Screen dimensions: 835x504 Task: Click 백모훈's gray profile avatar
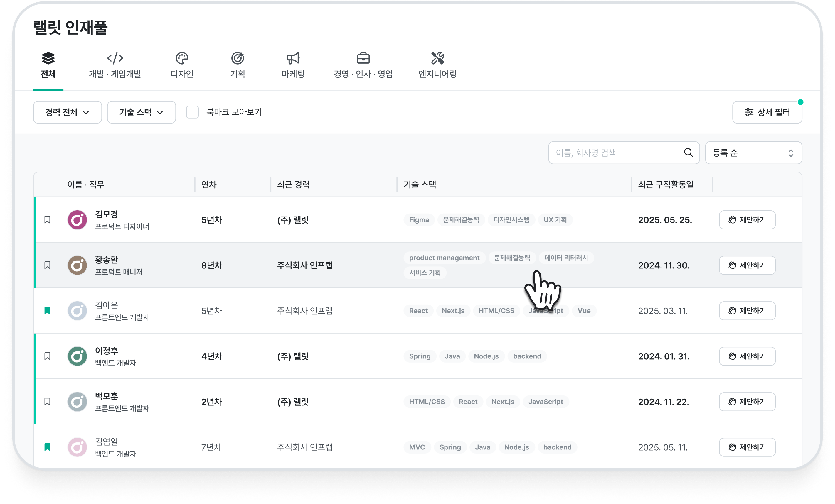pos(77,401)
